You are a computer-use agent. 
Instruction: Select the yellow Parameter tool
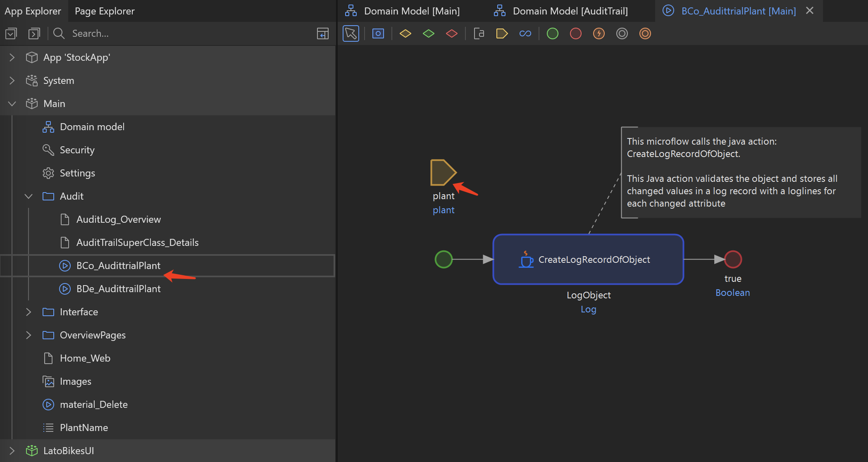(x=502, y=33)
